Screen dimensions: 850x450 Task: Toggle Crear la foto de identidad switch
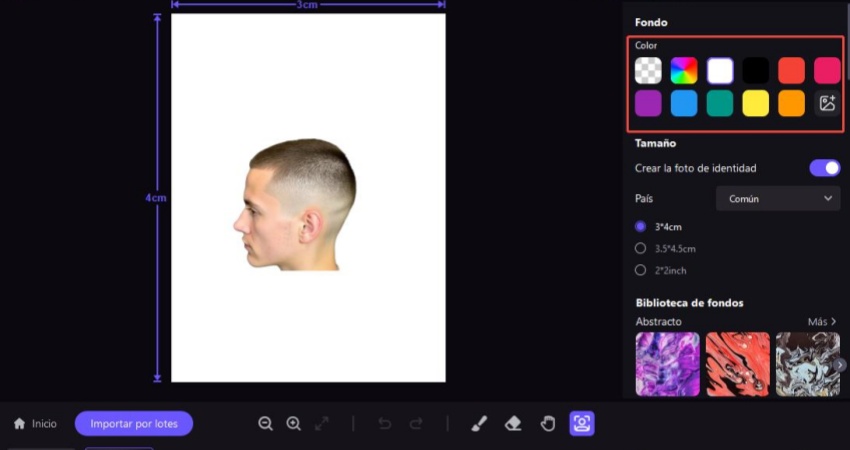coord(824,168)
